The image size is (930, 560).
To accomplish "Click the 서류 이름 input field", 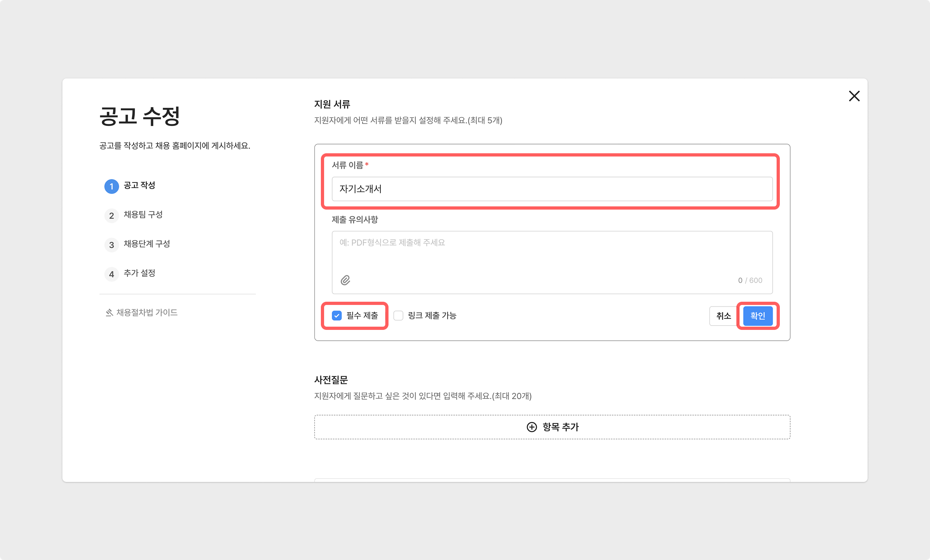I will (552, 189).
